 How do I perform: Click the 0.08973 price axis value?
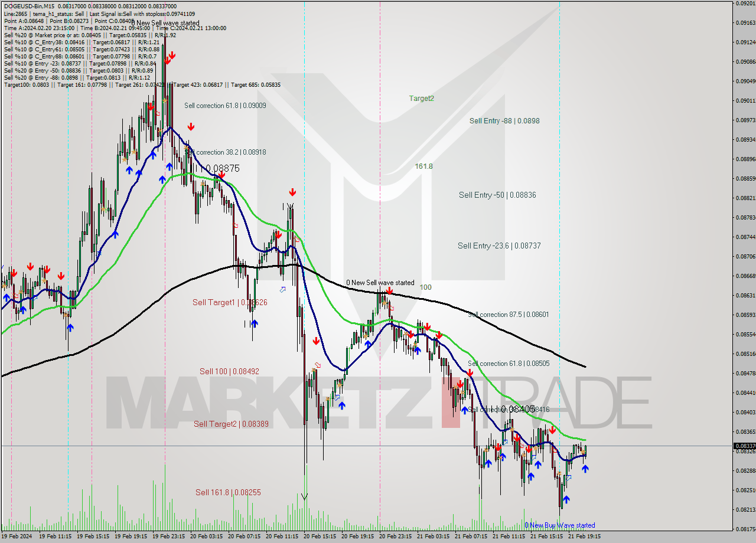(x=745, y=120)
